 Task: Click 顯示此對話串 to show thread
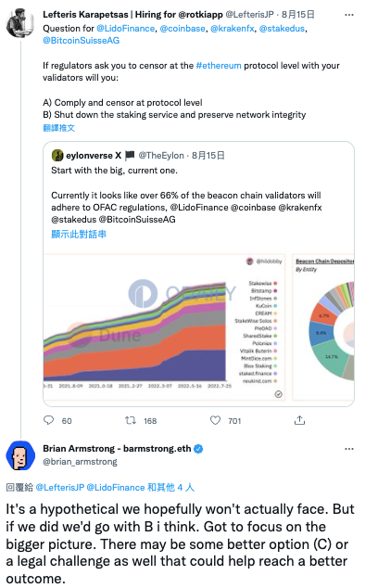pos(79,235)
